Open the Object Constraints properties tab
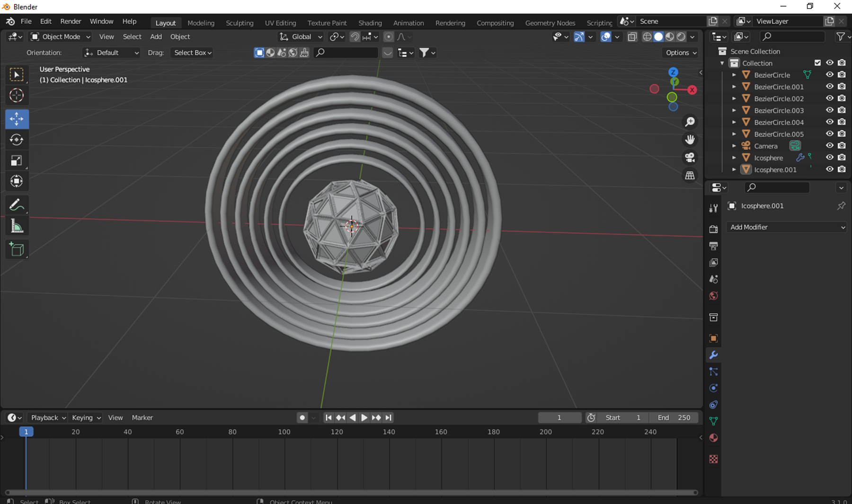Image resolution: width=852 pixels, height=504 pixels. coord(713,405)
